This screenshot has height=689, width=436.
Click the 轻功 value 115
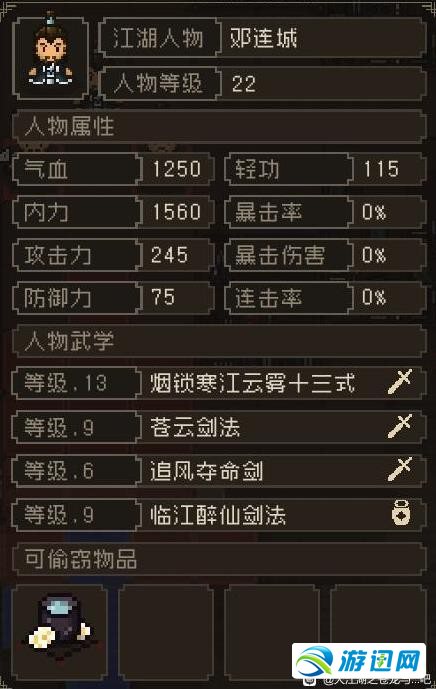click(381, 169)
